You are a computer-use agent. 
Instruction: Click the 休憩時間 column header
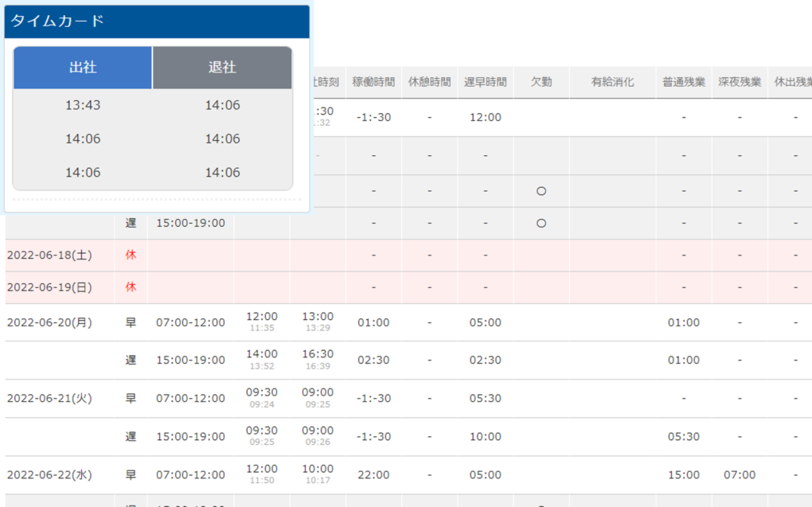(429, 82)
